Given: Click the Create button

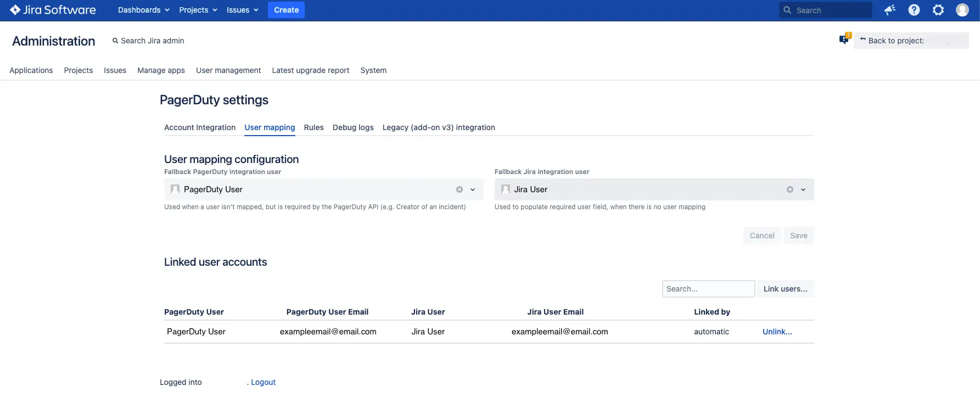Looking at the screenshot, I should pyautogui.click(x=286, y=10).
